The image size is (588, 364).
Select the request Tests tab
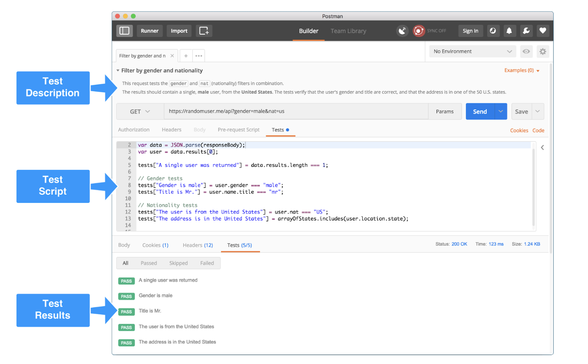[280, 130]
